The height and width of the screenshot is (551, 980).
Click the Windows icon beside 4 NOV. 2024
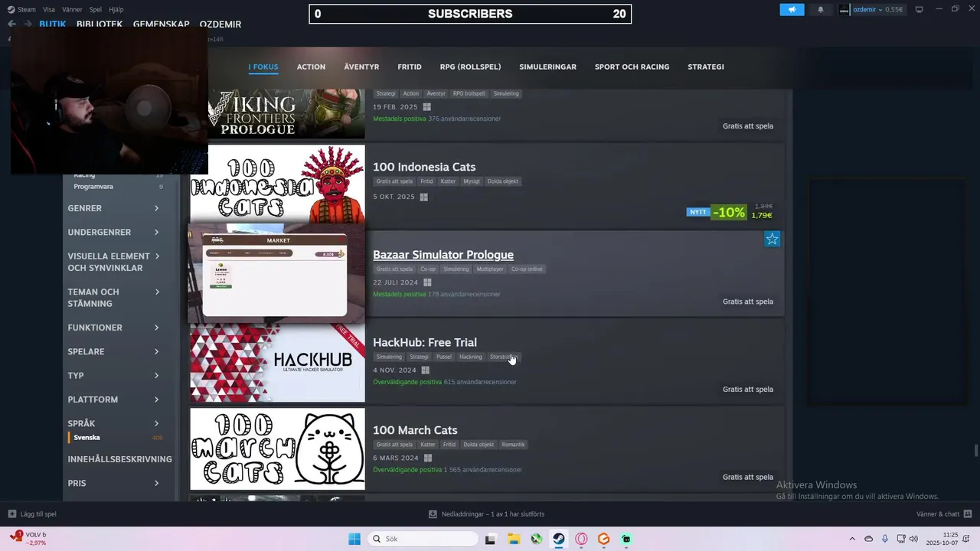tap(425, 370)
